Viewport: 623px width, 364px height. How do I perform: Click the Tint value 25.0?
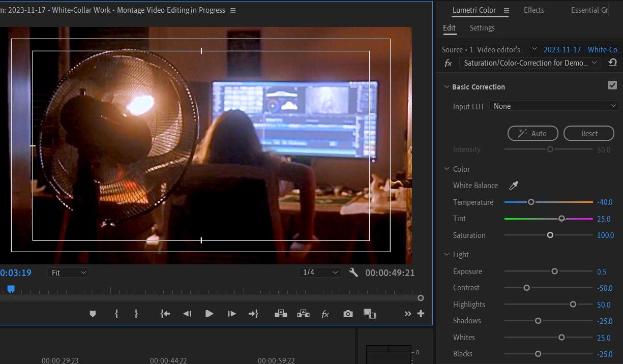click(x=604, y=219)
